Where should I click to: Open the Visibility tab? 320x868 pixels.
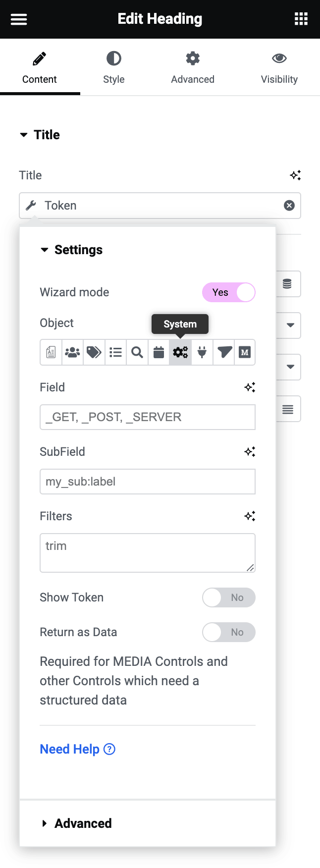point(279,67)
